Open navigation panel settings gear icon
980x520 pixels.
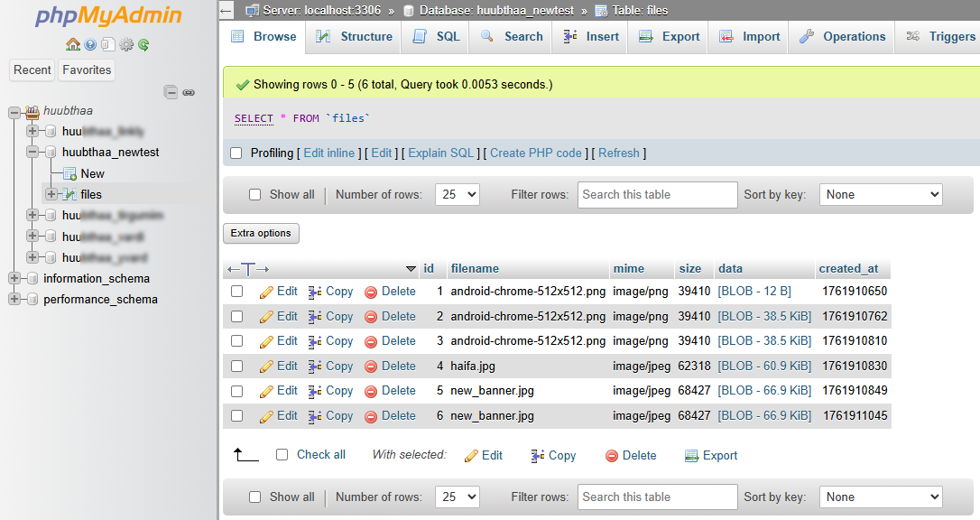click(126, 44)
